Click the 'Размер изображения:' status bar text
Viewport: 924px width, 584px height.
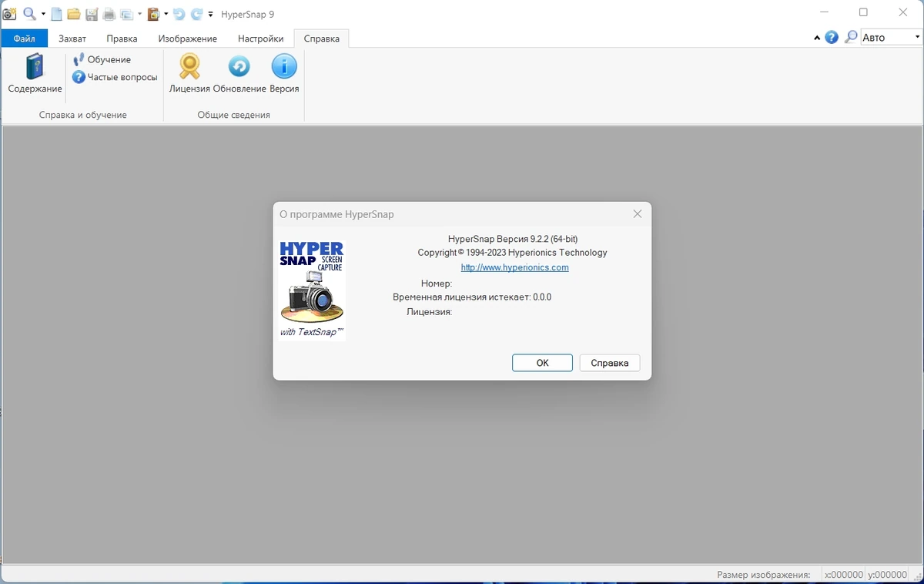[x=763, y=575]
